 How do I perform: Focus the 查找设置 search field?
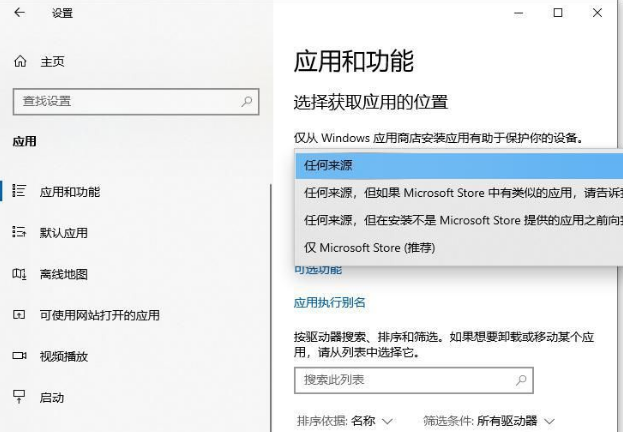[x=136, y=102]
